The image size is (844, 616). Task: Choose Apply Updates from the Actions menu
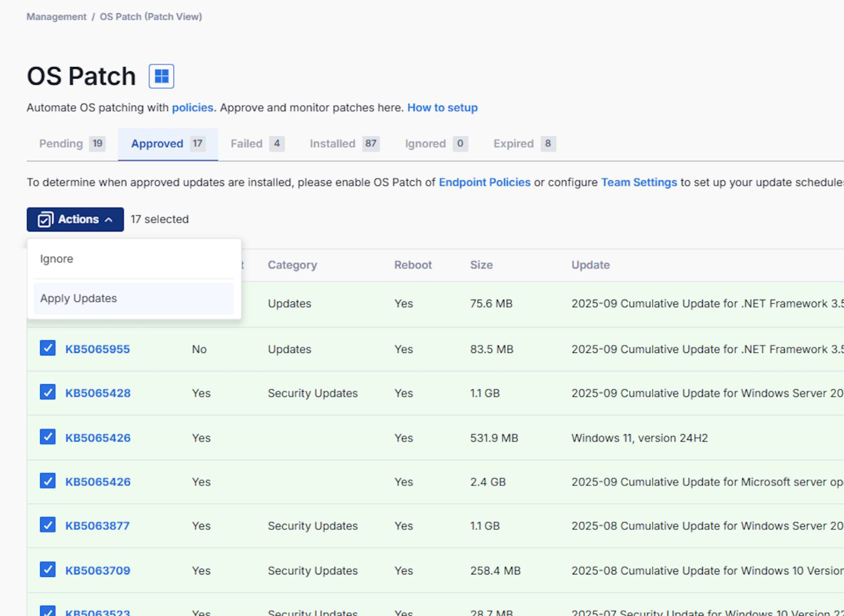(x=78, y=298)
